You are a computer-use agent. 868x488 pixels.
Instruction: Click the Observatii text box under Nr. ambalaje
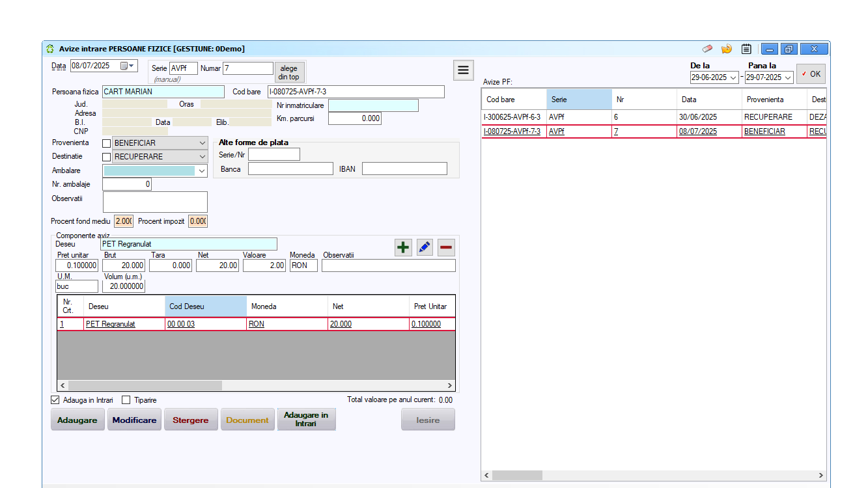pyautogui.click(x=155, y=202)
